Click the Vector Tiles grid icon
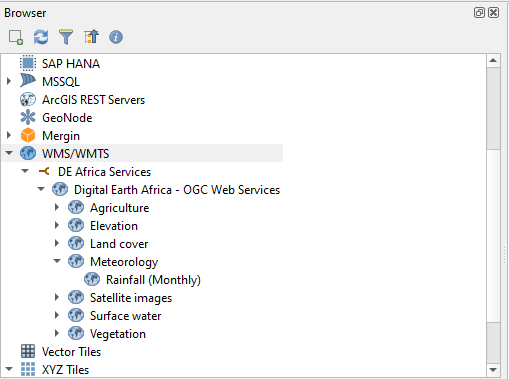The image size is (509, 379). tap(28, 351)
